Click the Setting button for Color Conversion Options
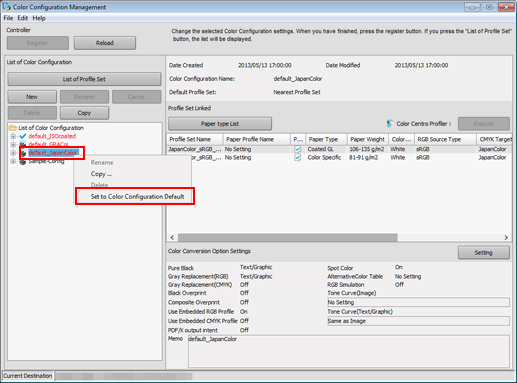The image size is (517, 383). pyautogui.click(x=484, y=253)
